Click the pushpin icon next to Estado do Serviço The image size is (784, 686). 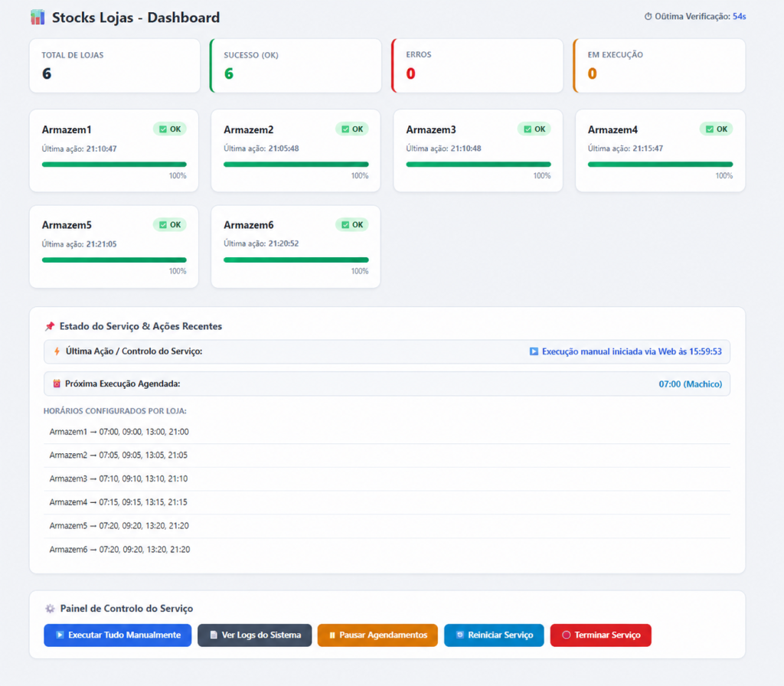pos(50,326)
